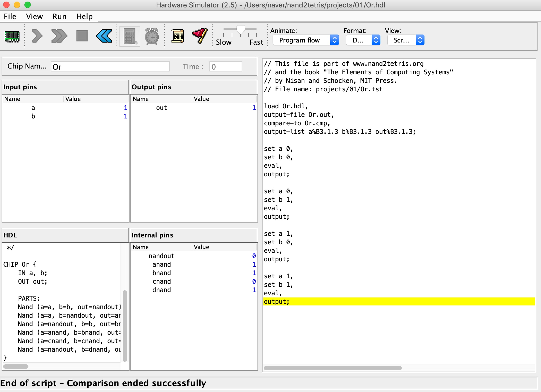Click the Load Script scroll icon

177,36
